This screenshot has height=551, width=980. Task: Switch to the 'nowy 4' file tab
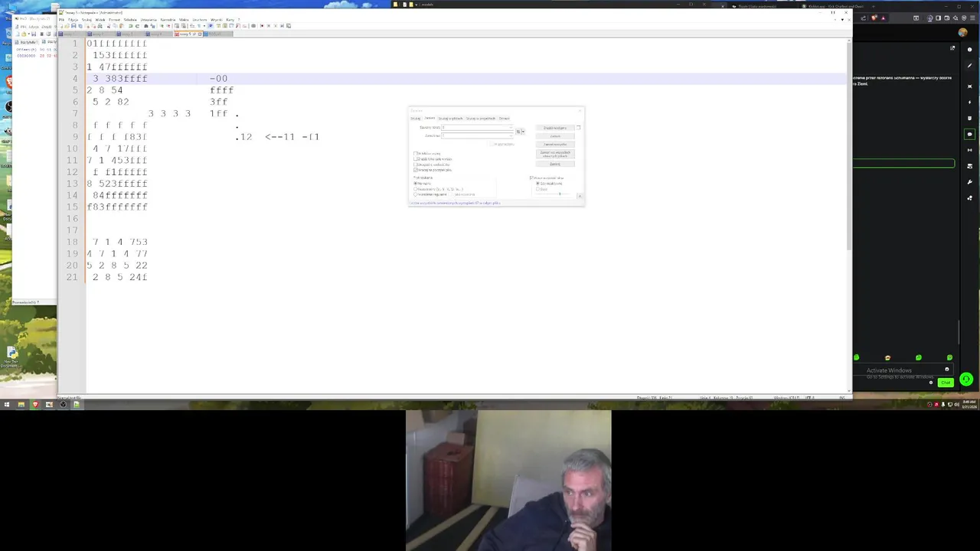(156, 34)
